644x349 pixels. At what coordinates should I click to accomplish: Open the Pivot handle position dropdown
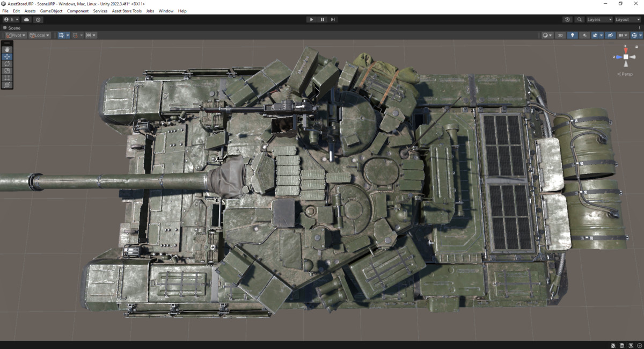click(16, 35)
